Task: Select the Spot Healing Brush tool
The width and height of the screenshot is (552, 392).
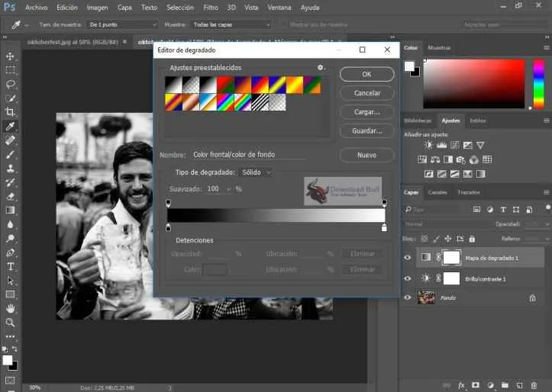Action: coord(10,140)
